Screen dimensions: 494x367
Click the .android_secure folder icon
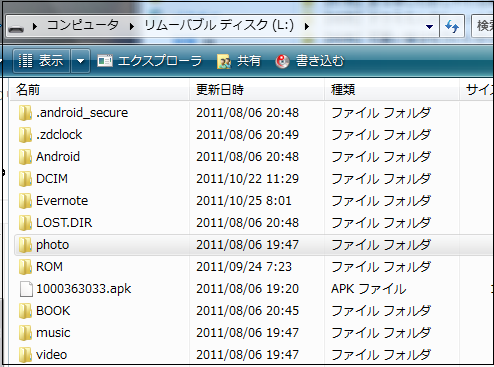pyautogui.click(x=26, y=113)
